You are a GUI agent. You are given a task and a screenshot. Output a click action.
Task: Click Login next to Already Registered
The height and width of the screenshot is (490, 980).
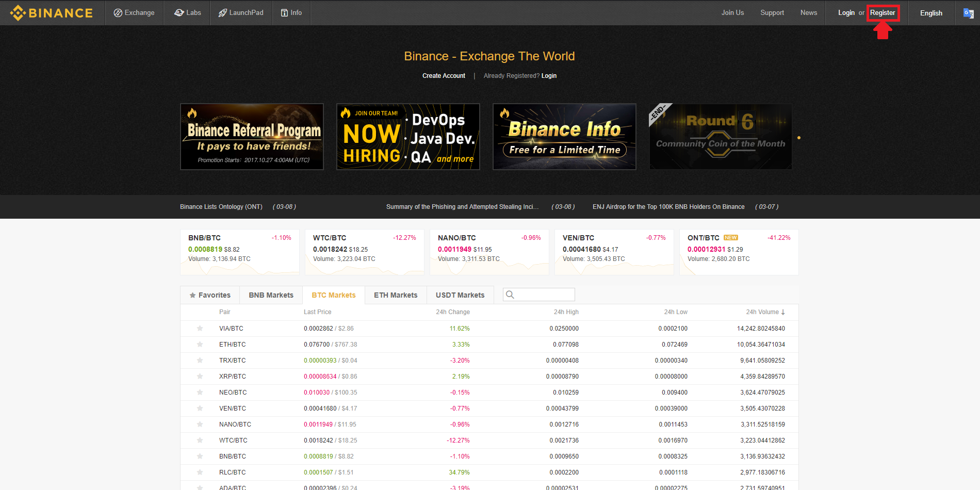click(x=549, y=76)
